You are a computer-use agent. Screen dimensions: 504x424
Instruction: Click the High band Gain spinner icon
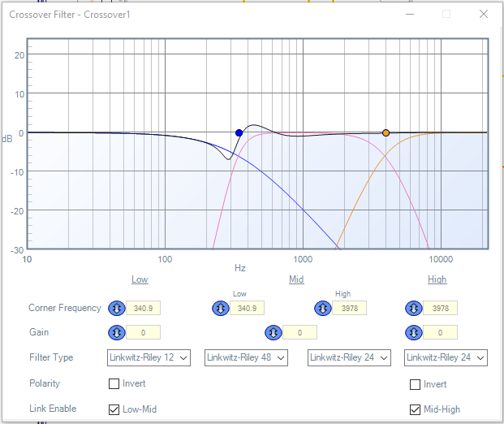pos(413,333)
